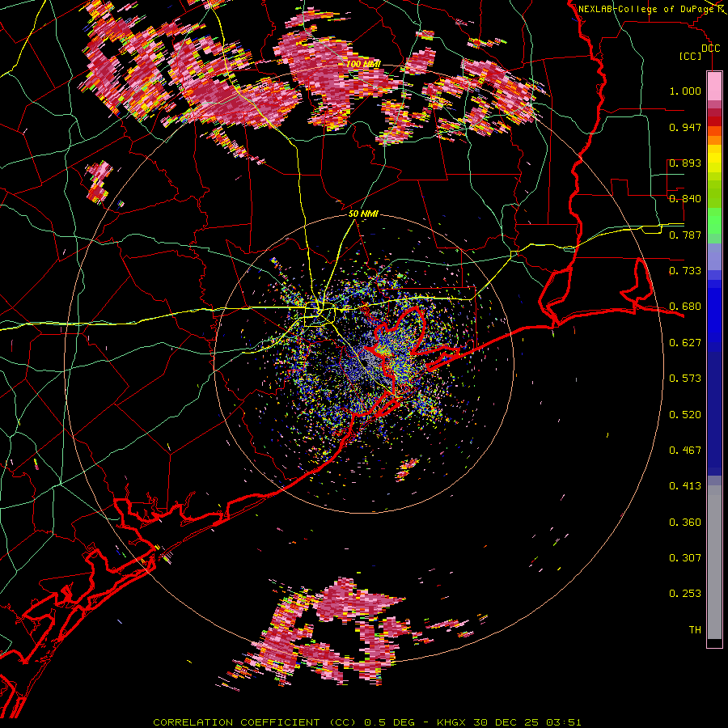This screenshot has width=728, height=728.
Task: Pick the light pink swatch at scale top
Action: coord(714,86)
